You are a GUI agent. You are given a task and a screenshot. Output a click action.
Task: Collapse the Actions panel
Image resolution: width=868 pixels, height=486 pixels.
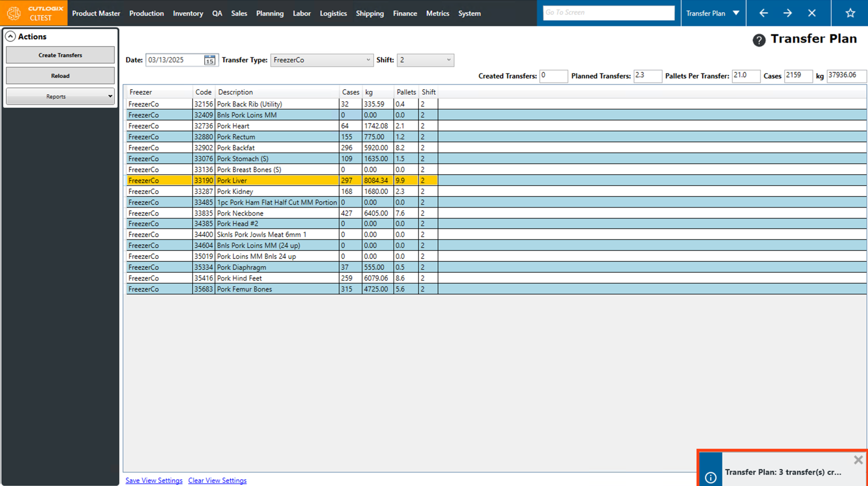10,37
